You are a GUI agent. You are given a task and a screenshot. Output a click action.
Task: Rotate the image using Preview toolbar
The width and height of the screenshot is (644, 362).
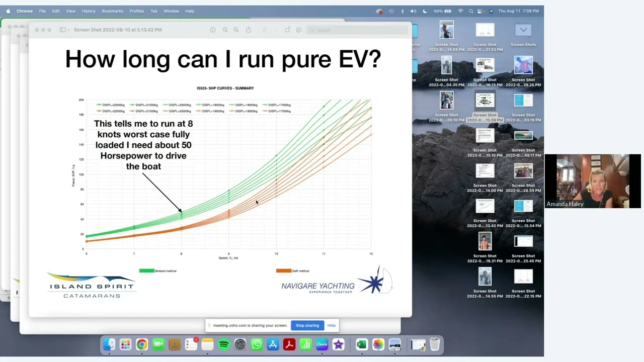(x=287, y=30)
